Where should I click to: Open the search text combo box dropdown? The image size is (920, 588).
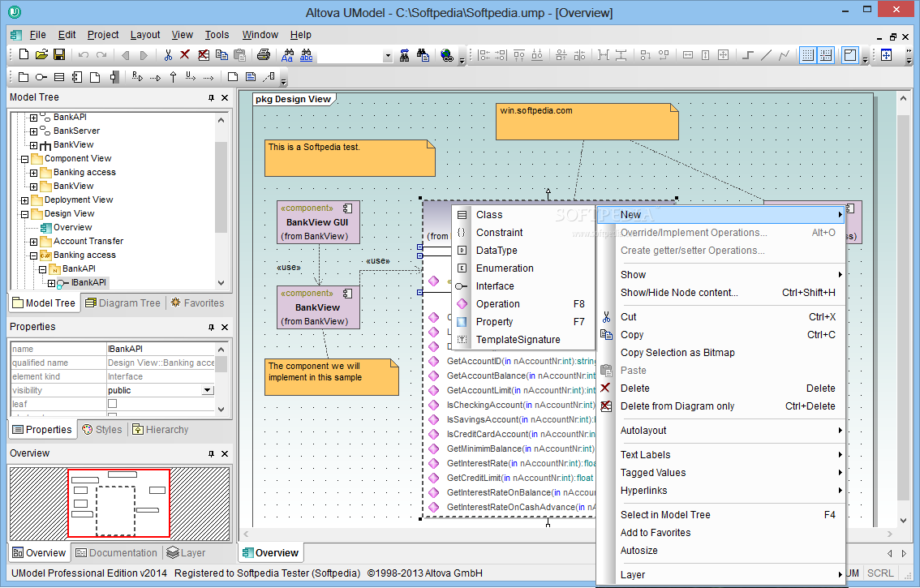[387, 56]
